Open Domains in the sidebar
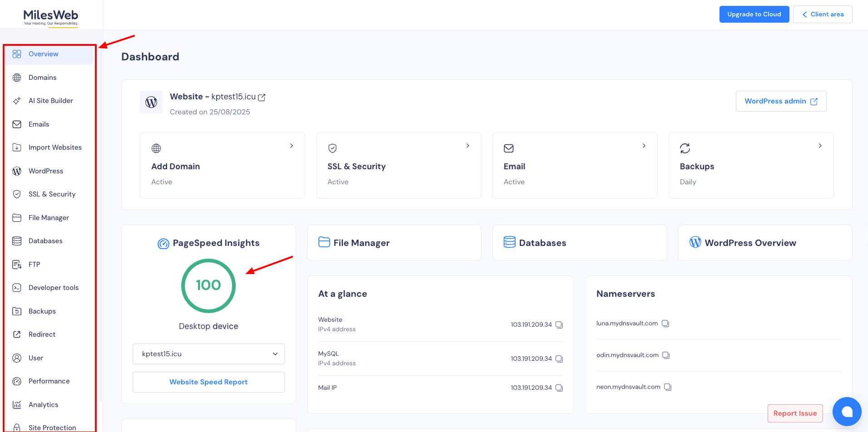 [x=42, y=78]
